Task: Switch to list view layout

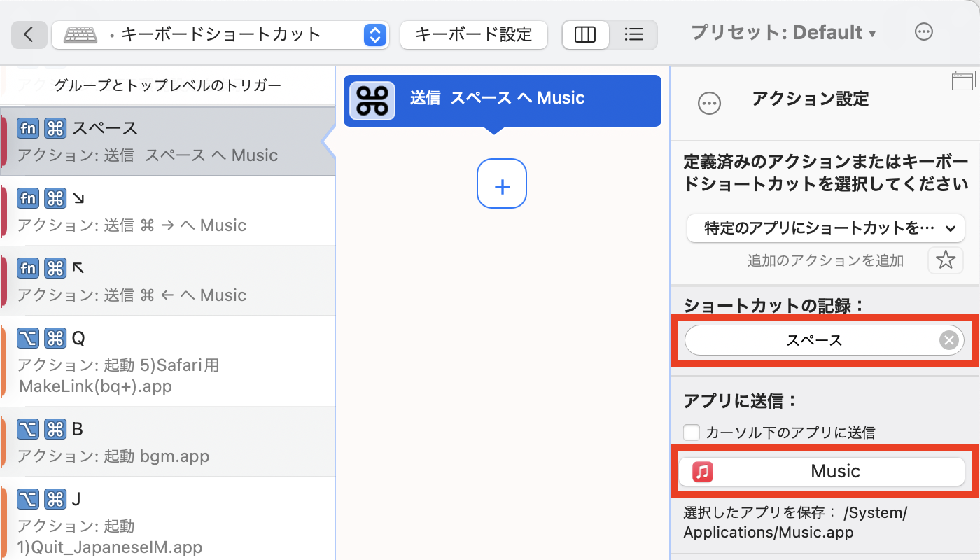Action: [633, 35]
